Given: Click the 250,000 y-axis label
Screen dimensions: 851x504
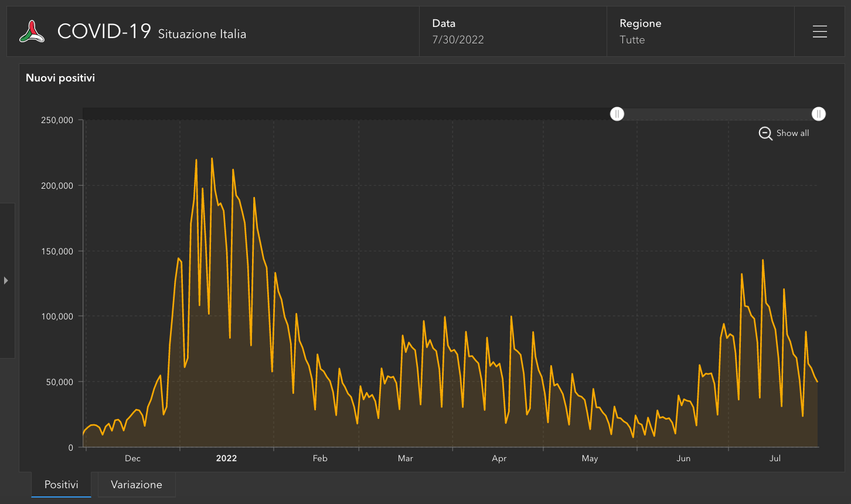Looking at the screenshot, I should 56,121.
